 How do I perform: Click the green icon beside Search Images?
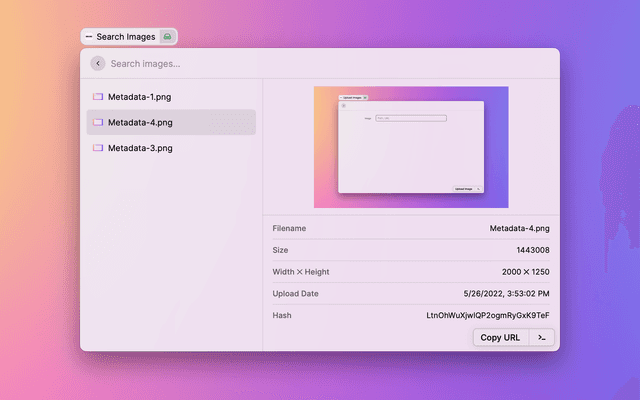pos(168,37)
